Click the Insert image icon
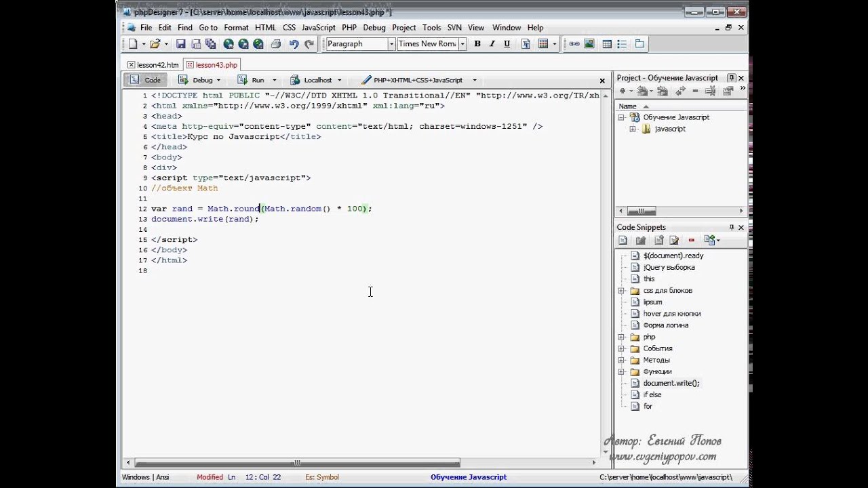Viewport: 868px width, 488px height. click(x=589, y=44)
